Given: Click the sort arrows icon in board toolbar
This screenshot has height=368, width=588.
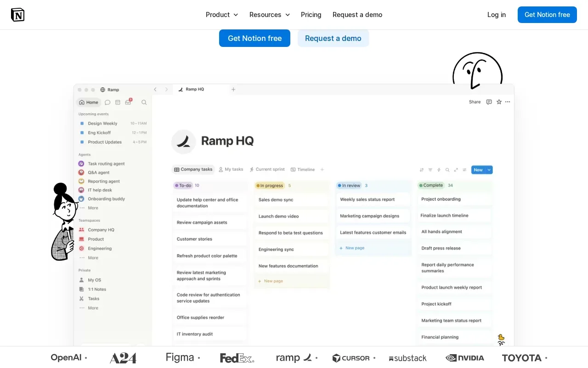Looking at the screenshot, I should [422, 170].
